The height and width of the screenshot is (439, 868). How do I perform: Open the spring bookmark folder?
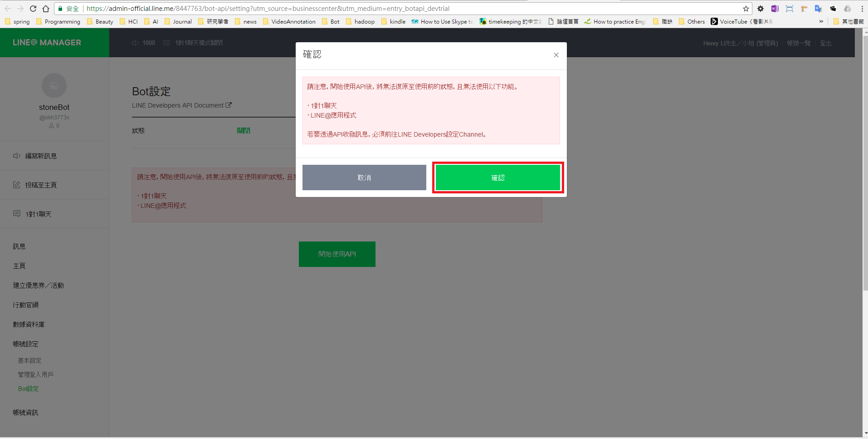[x=17, y=21]
